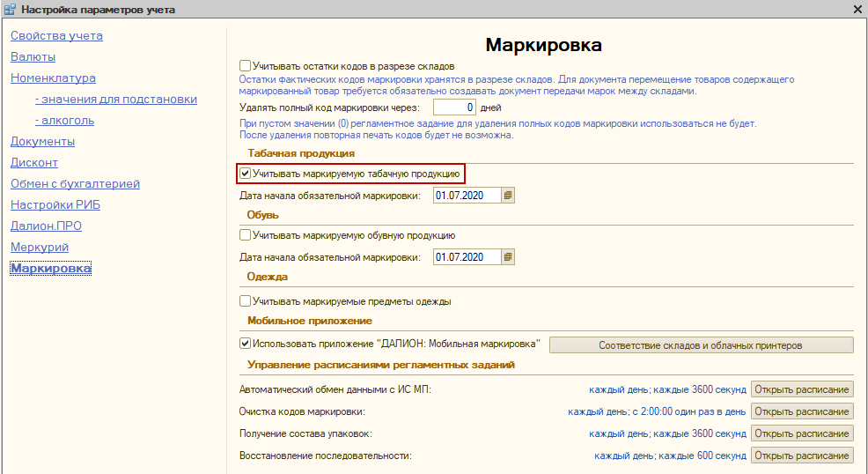
Task: Click the 'Табачная продукция' group heading
Action: pos(301,153)
